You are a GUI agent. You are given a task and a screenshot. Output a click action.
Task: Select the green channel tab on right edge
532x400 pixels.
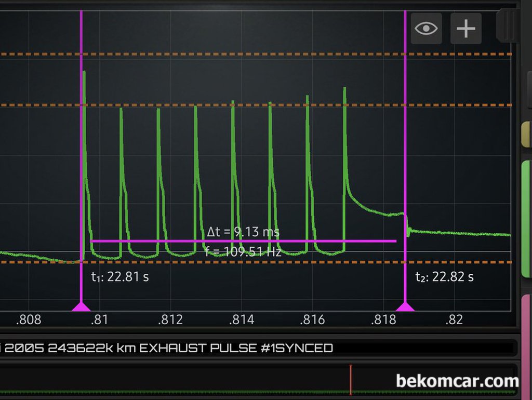point(526,218)
